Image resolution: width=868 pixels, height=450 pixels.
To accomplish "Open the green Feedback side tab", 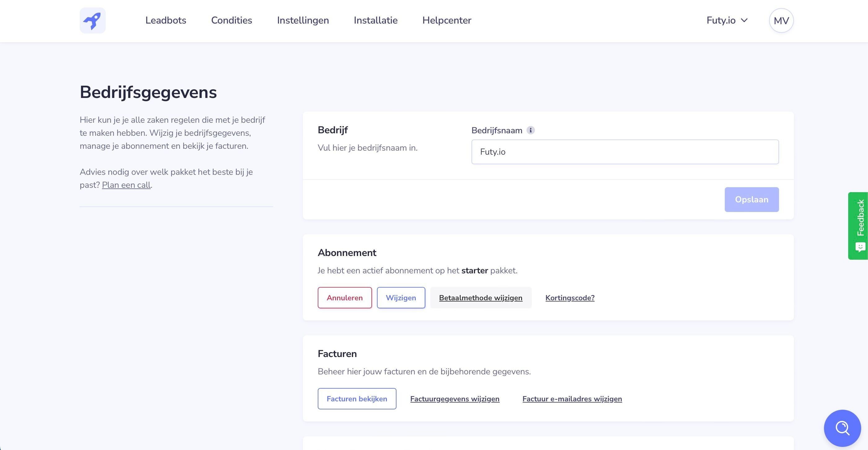I will [x=858, y=226].
